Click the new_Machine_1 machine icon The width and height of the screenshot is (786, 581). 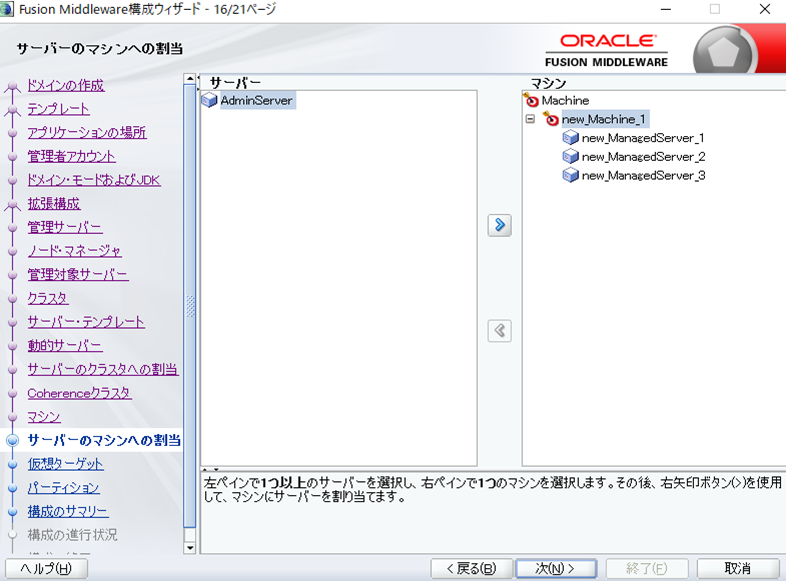tap(550, 119)
